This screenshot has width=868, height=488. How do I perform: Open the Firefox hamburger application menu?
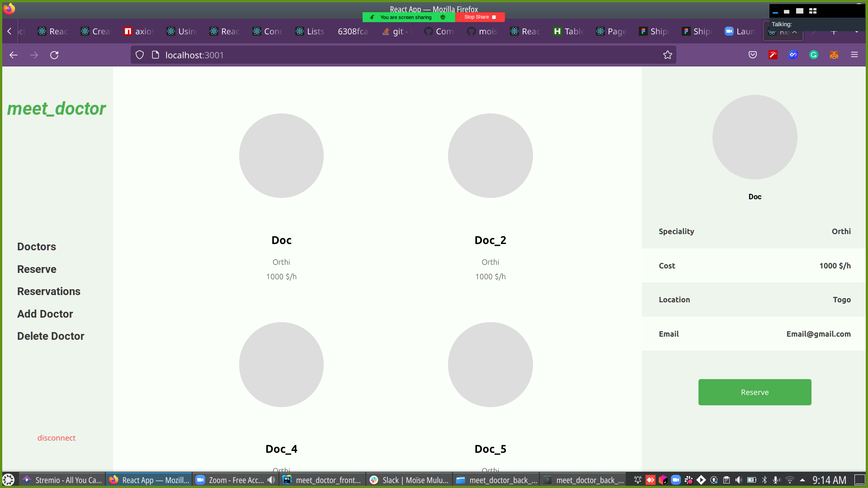pos(854,55)
